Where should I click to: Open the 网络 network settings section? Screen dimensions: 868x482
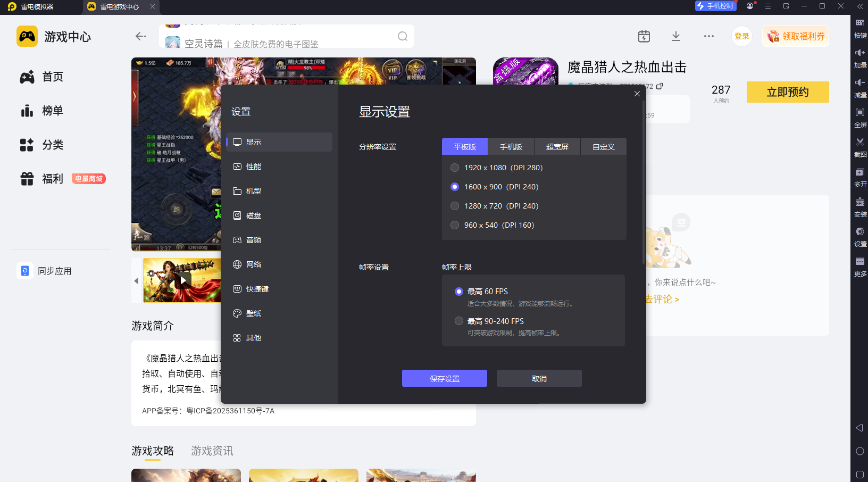279,264
